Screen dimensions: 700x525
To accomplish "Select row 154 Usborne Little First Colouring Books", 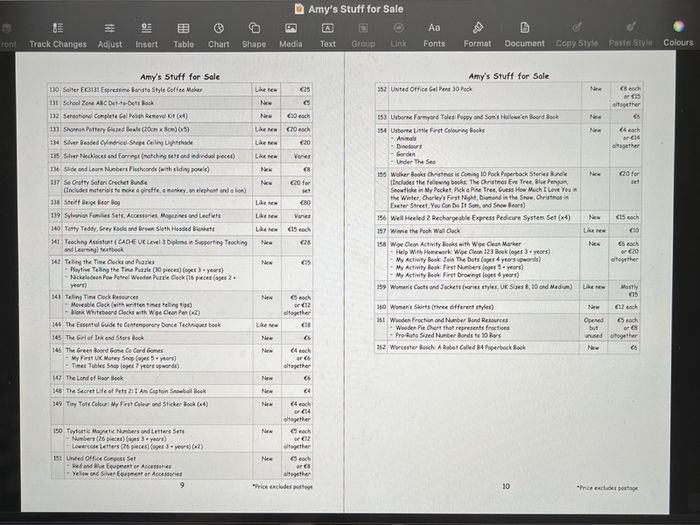I will pyautogui.click(x=509, y=146).
